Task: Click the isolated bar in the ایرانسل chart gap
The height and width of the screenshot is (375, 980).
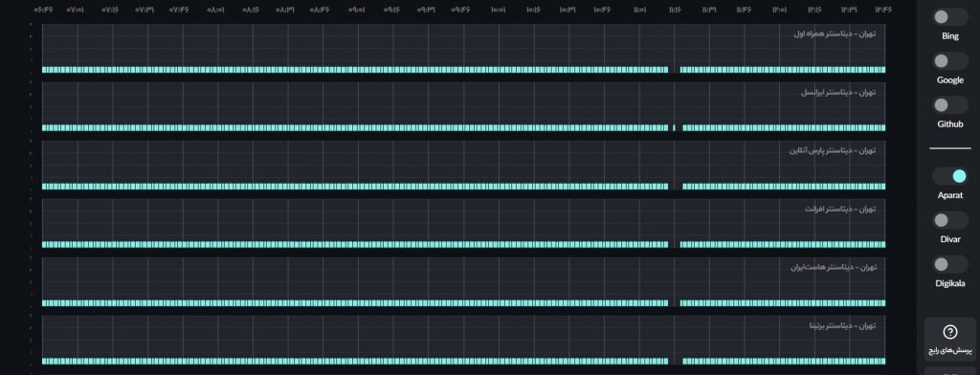Action: [x=674, y=127]
